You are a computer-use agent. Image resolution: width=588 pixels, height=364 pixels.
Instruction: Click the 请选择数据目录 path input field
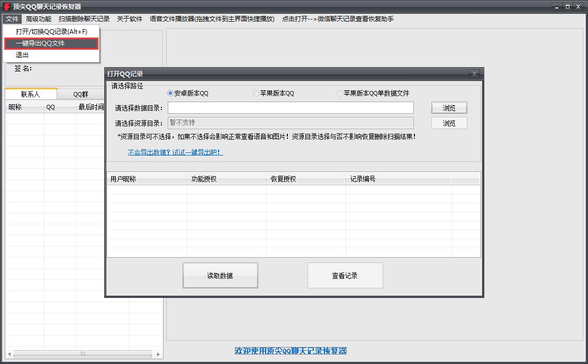coord(291,107)
